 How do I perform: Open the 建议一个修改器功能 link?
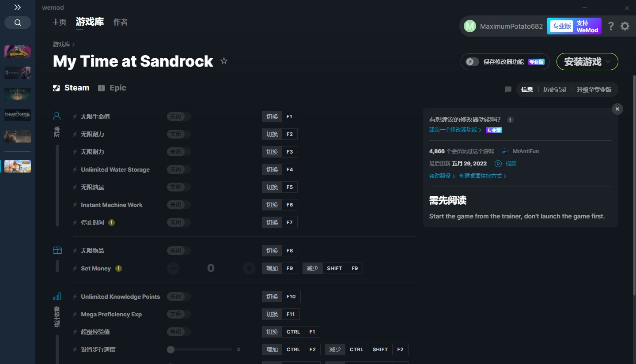[x=455, y=130]
